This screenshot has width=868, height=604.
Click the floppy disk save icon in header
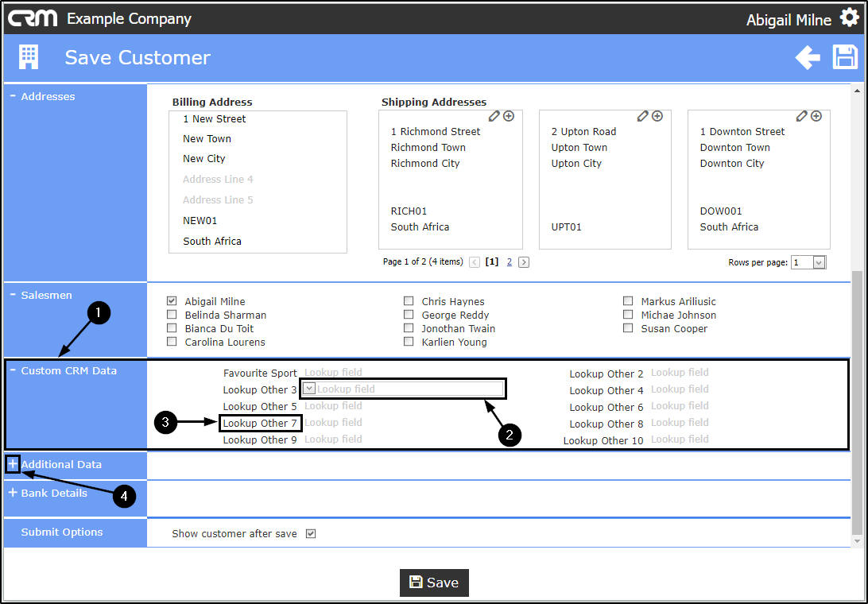845,57
